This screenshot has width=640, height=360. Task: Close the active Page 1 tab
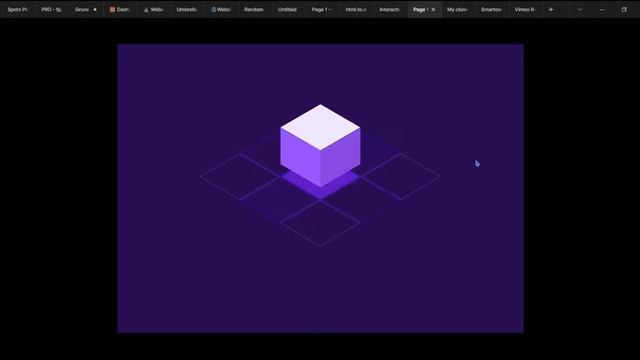433,9
